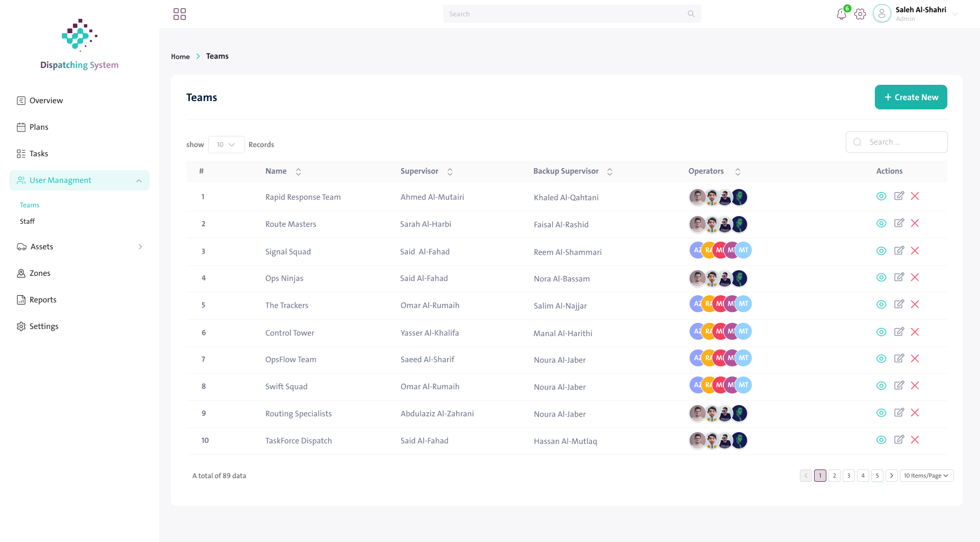Screen dimensions: 980x542
Task: Edit the Route Masters team
Action: coord(899,223)
